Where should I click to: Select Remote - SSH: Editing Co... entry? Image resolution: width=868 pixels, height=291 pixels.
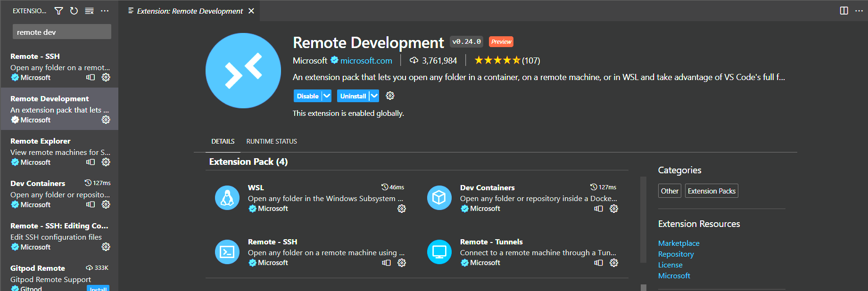pyautogui.click(x=59, y=236)
